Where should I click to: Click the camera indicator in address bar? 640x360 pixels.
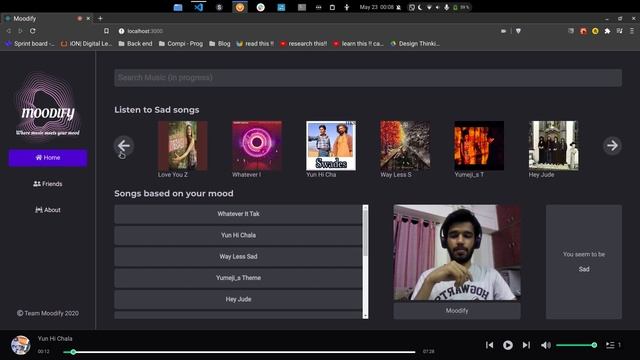503,31
